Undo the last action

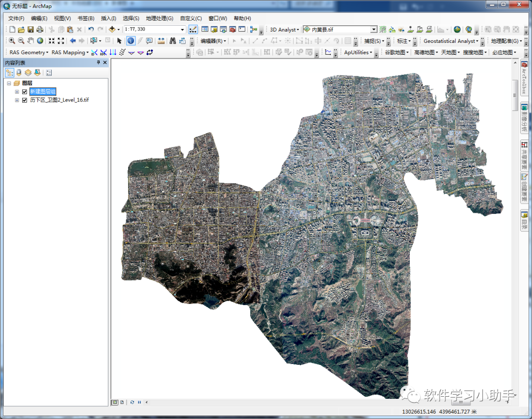click(91, 30)
